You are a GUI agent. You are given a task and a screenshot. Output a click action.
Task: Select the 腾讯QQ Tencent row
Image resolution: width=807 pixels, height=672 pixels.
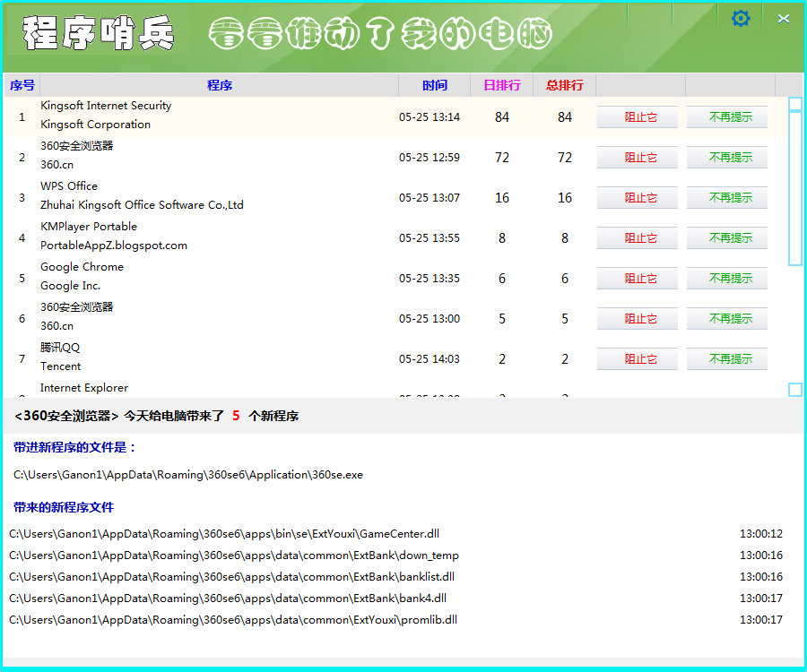click(x=215, y=358)
